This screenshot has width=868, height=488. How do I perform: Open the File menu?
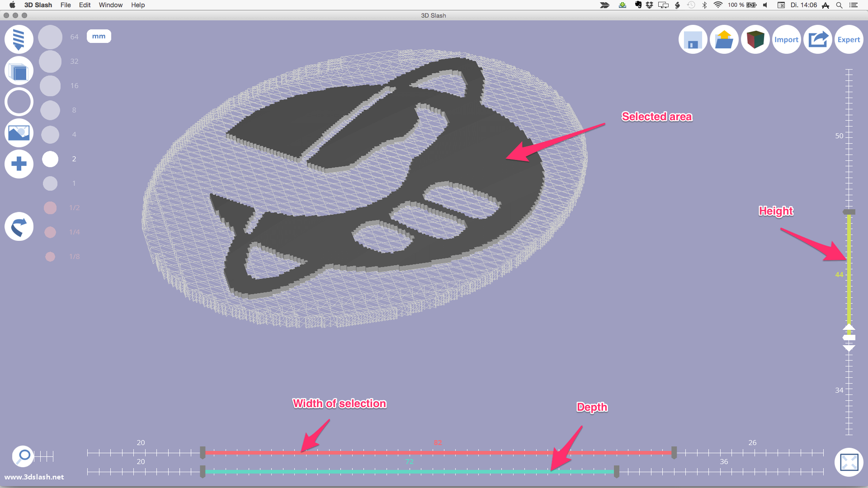(x=66, y=5)
